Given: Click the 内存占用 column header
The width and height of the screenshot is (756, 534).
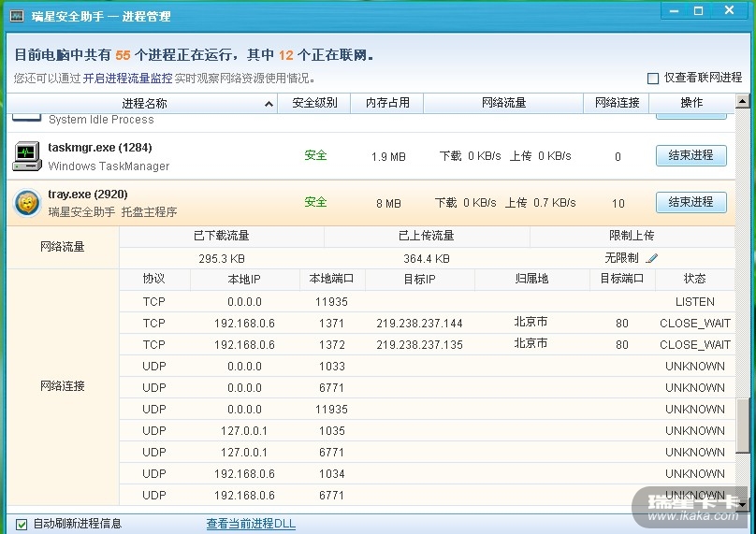Looking at the screenshot, I should (x=387, y=103).
